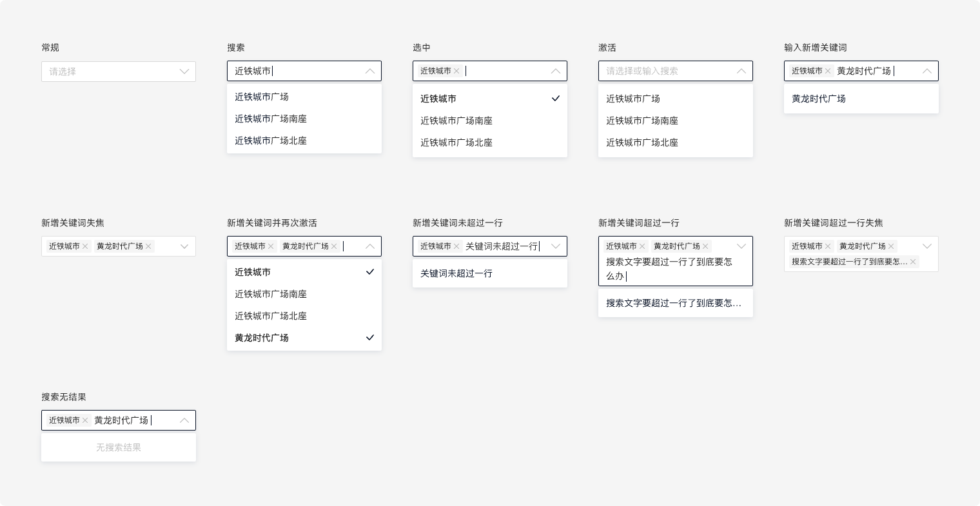The width and height of the screenshot is (980, 506).
Task: Remove 近铁城市 tag in the 选中 select box
Action: pos(456,71)
